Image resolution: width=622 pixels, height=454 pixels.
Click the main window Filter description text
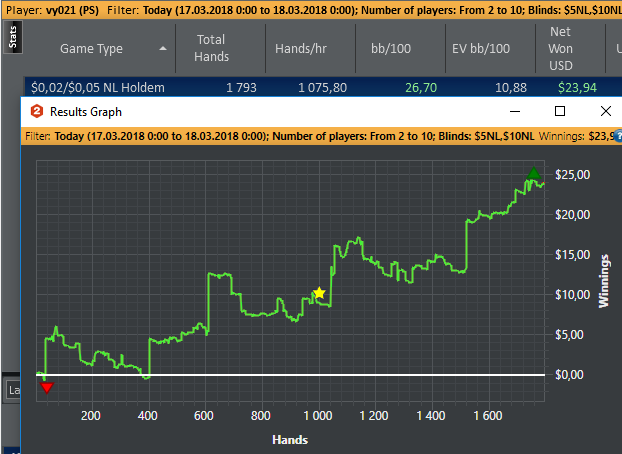364,10
